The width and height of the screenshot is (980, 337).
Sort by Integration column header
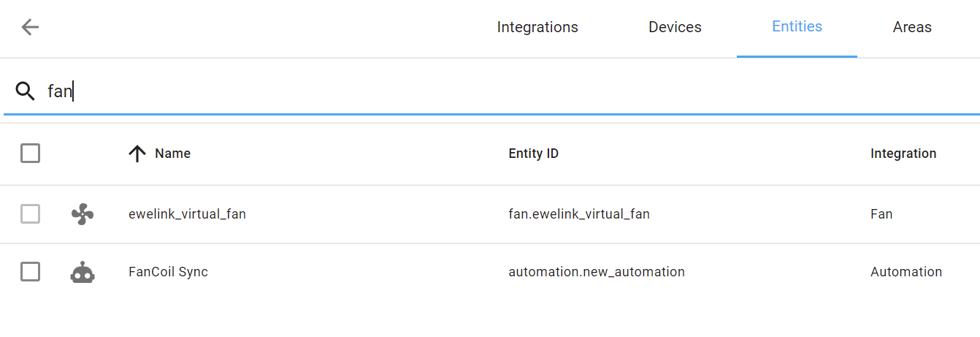[903, 154]
